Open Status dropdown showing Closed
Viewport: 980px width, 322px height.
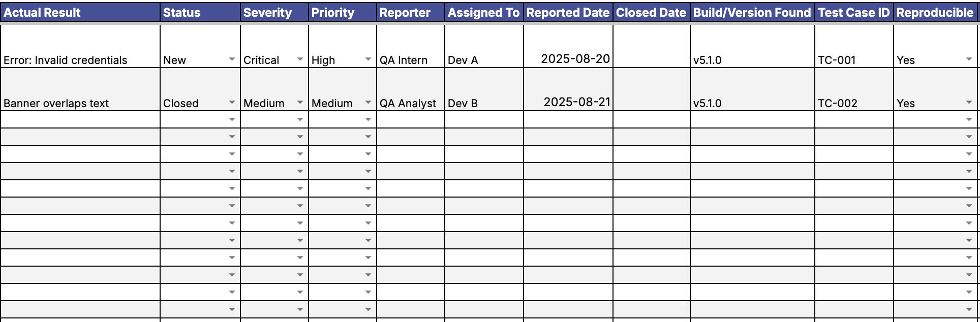click(x=232, y=103)
